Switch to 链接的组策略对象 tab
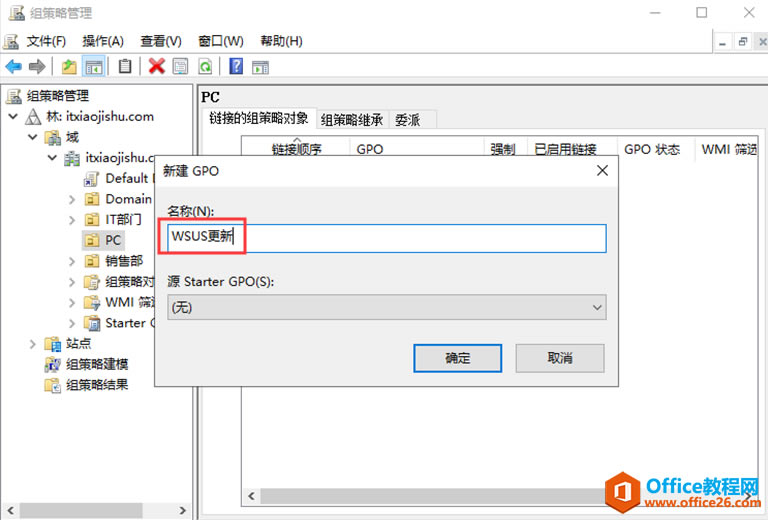This screenshot has height=520, width=768. point(259,118)
